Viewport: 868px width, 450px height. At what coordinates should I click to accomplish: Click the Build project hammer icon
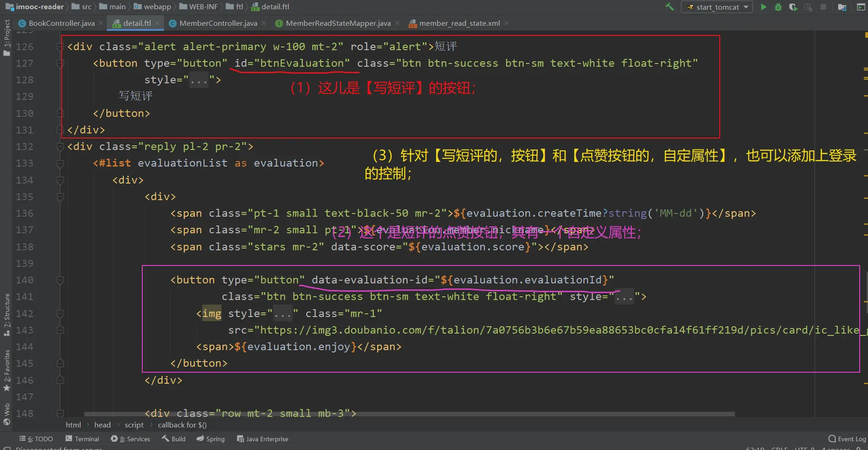pos(670,7)
